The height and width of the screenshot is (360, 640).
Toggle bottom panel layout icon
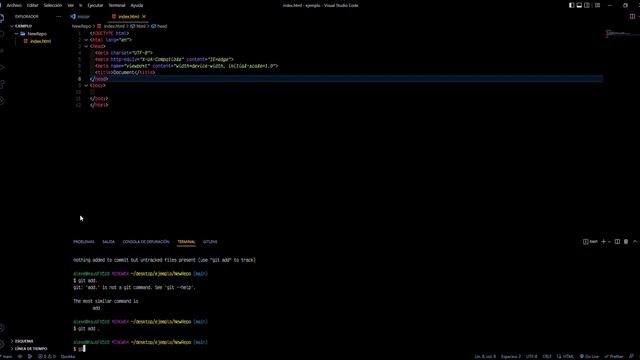point(579,5)
